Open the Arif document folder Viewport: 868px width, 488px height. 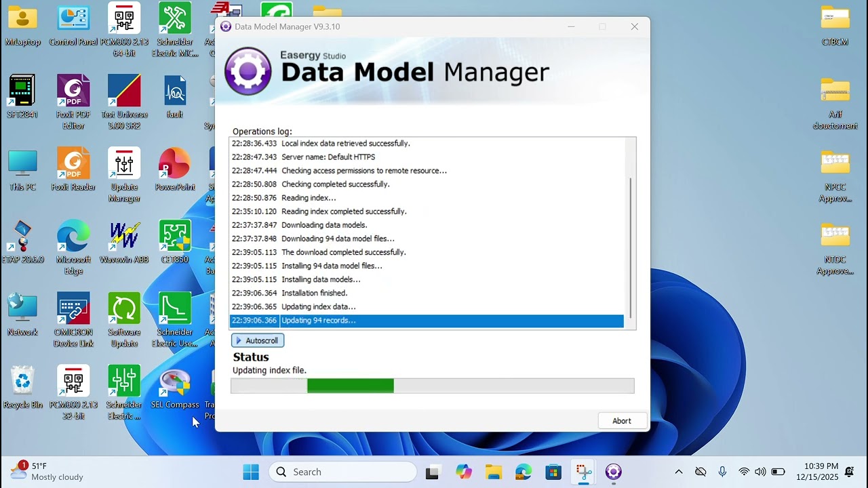coord(835,103)
